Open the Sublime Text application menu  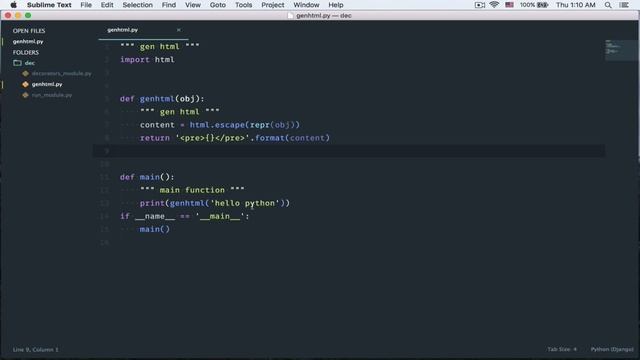(x=49, y=5)
